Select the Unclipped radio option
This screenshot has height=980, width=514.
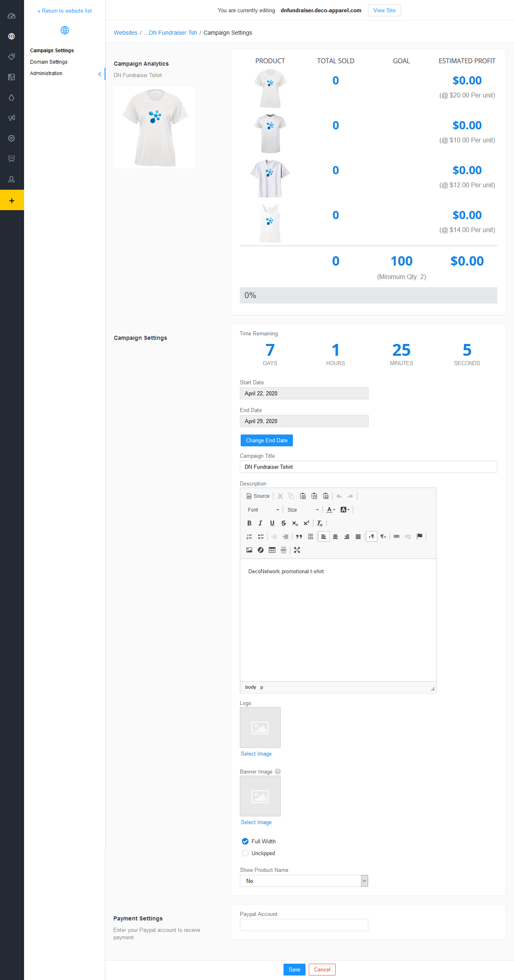245,853
